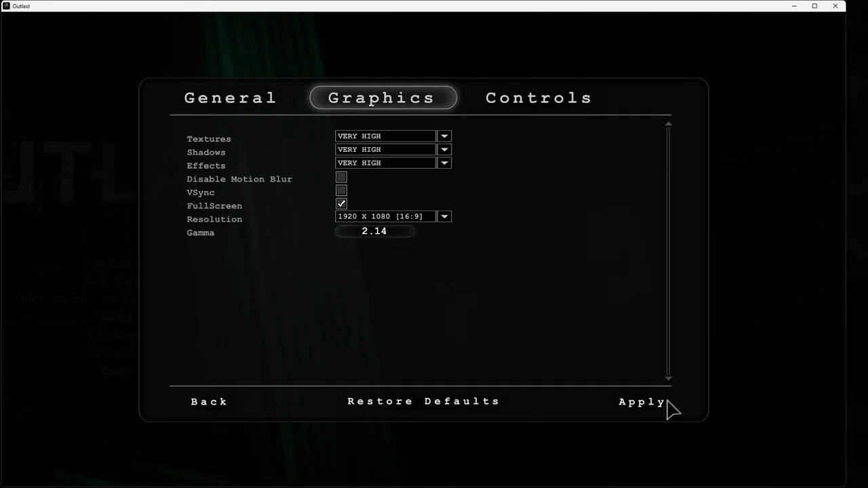Minimize the Outlast window
868x488 pixels.
pyautogui.click(x=794, y=6)
